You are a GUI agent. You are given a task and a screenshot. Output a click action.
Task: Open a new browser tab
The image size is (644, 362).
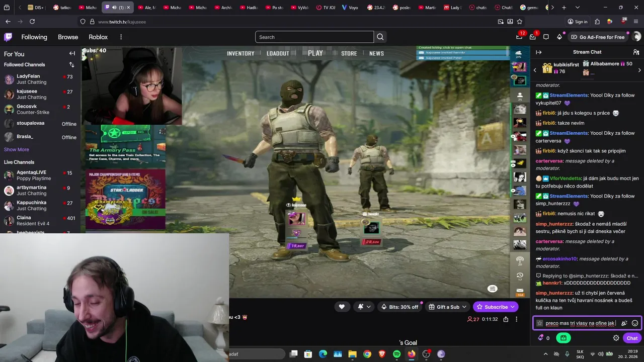[x=564, y=8]
